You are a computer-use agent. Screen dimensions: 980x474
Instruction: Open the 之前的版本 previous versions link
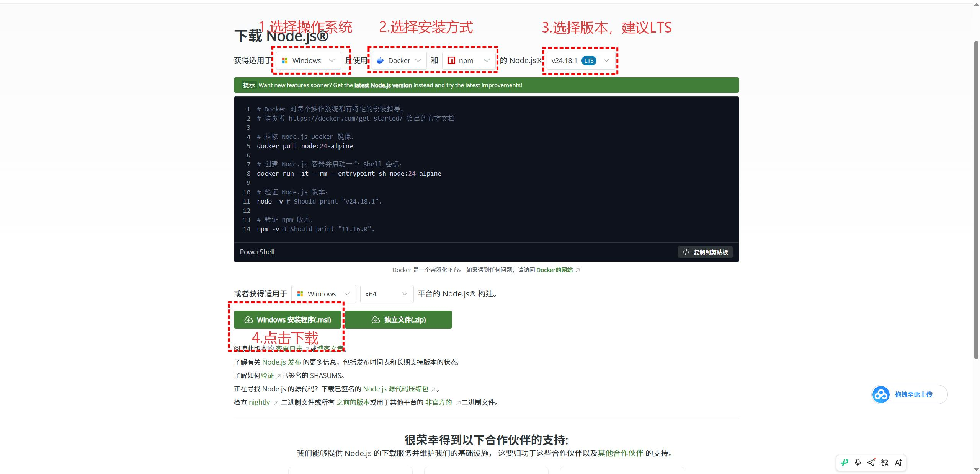pyautogui.click(x=353, y=402)
